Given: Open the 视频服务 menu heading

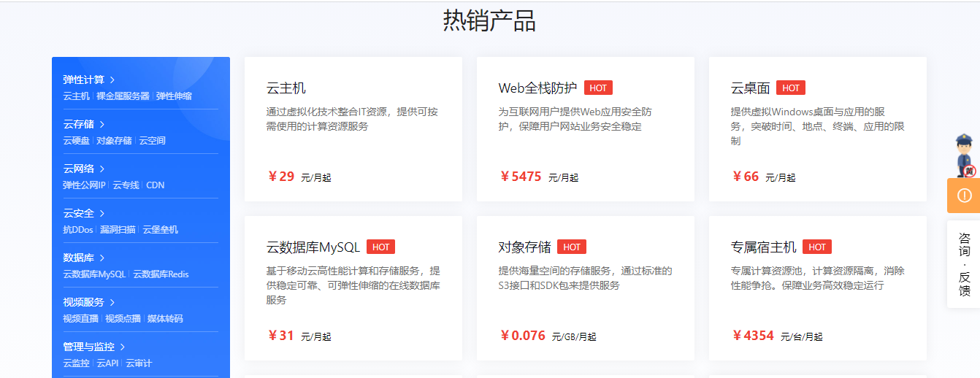Looking at the screenshot, I should (x=83, y=302).
